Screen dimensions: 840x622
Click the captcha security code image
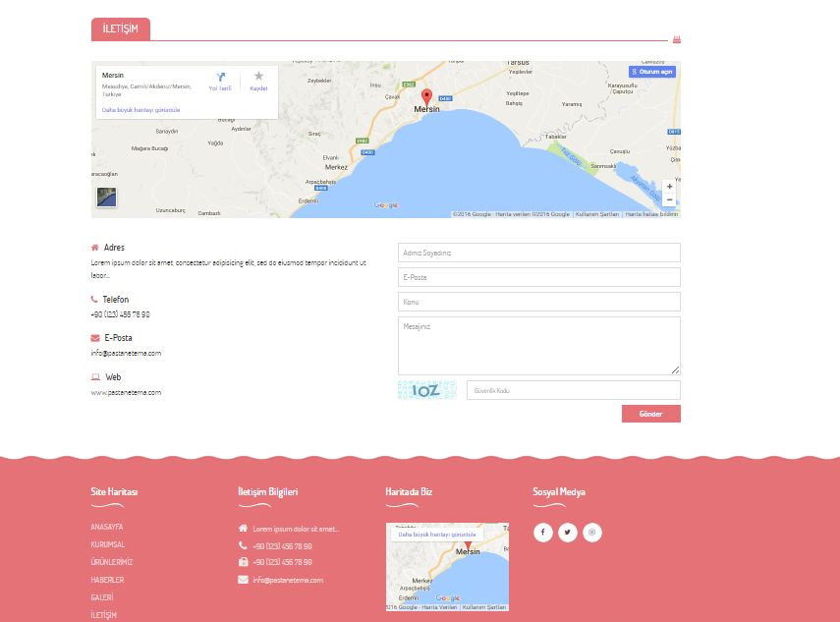[427, 390]
